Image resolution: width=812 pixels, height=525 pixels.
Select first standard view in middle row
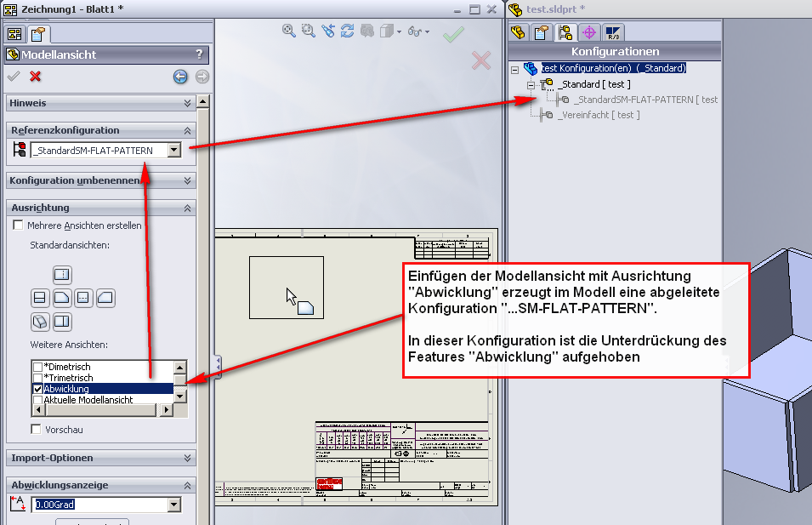click(x=39, y=298)
